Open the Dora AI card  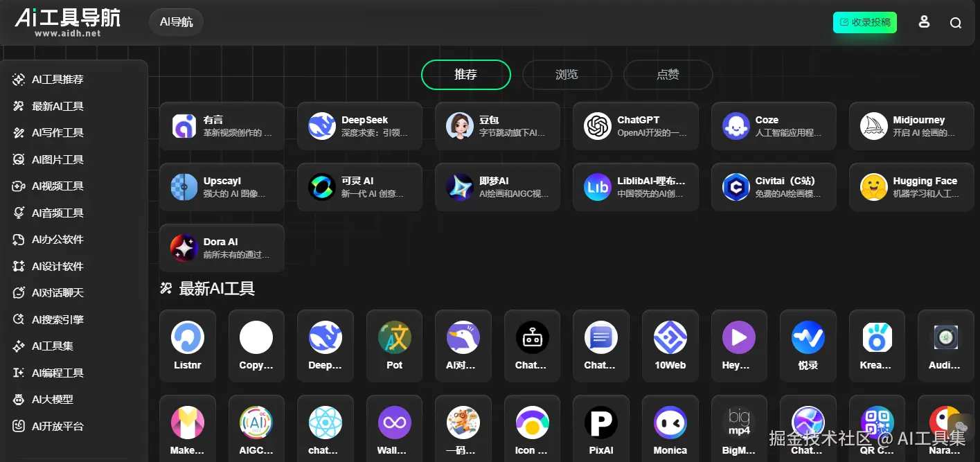pyautogui.click(x=222, y=248)
